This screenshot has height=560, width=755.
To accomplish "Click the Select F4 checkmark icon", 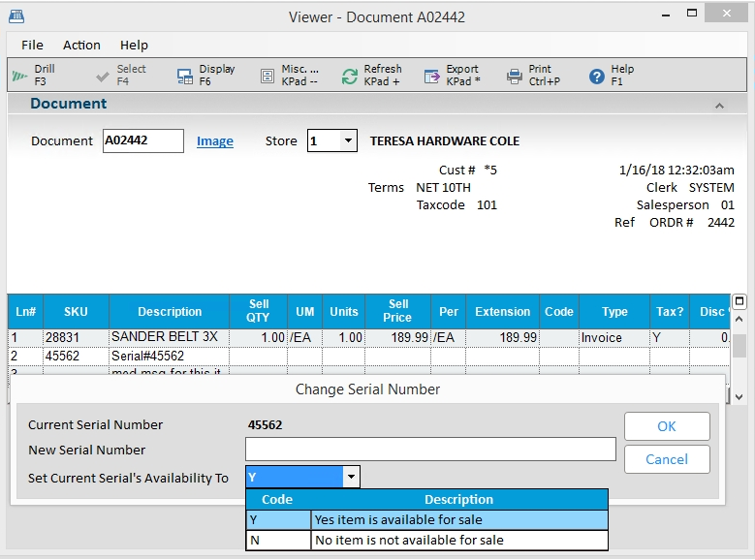I will pos(103,76).
